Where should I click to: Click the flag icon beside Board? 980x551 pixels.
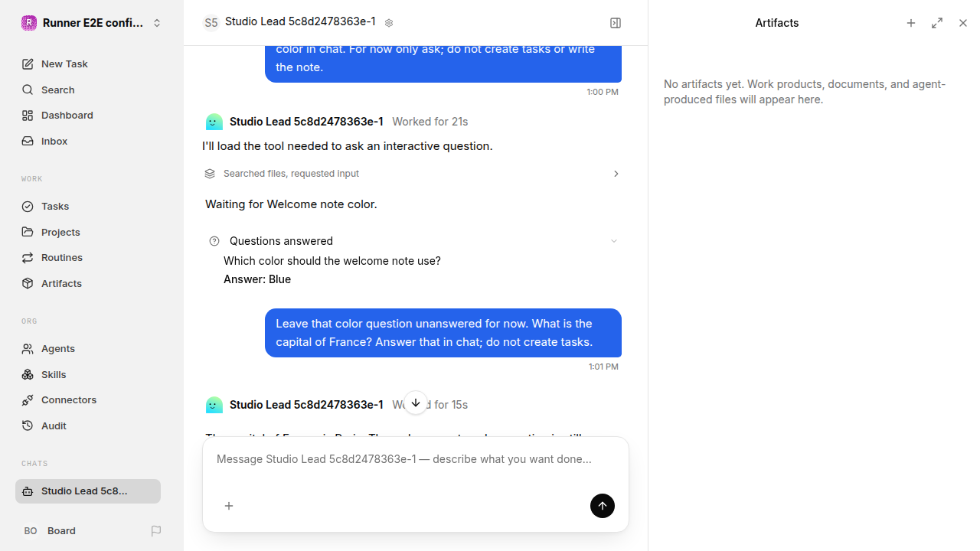tap(156, 530)
